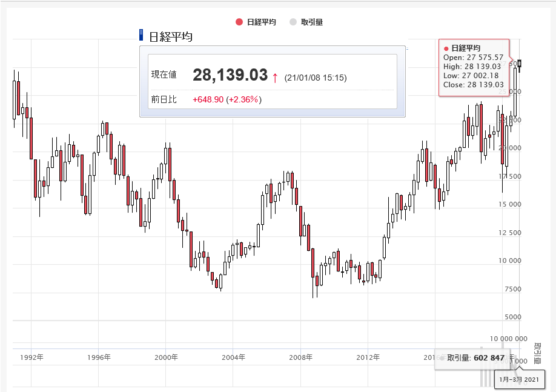Click the Close: 28 139.03 tooltip line
Viewport: 556px width, 392px height.
(x=474, y=85)
